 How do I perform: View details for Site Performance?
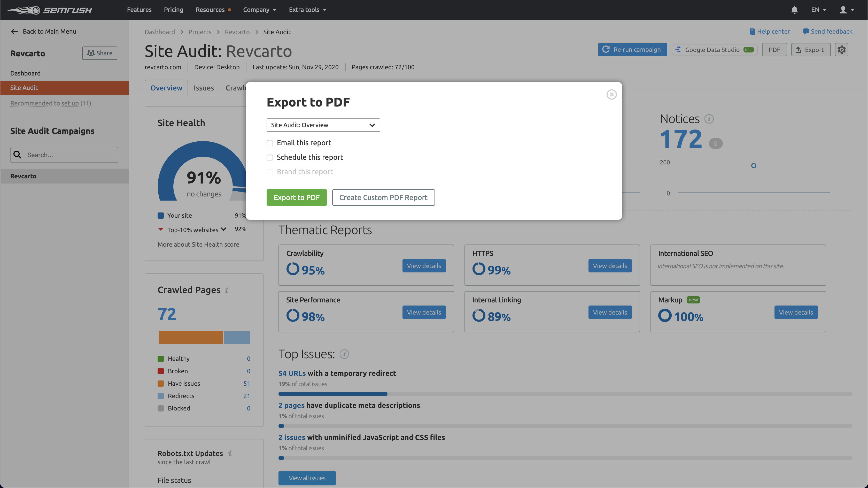[424, 312]
